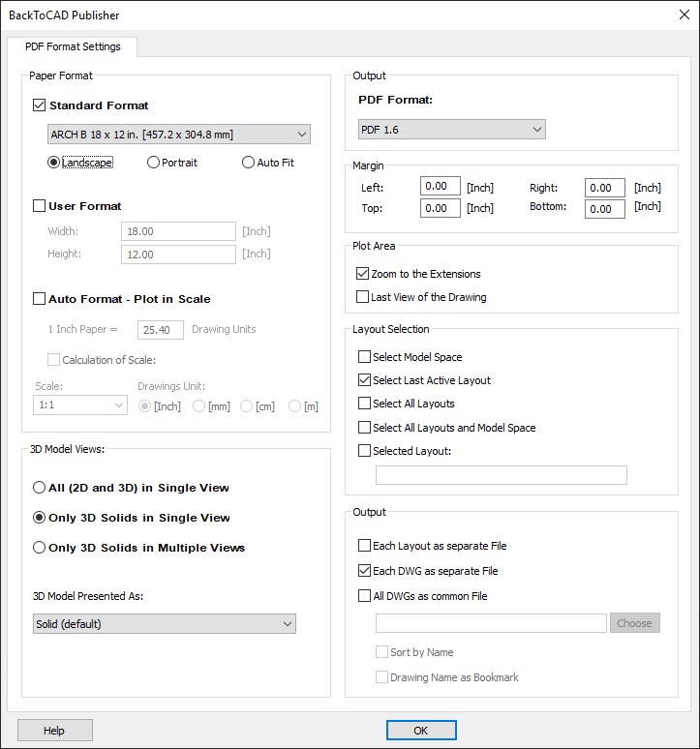
Task: Open the ARCH B paper size dropdown
Action: (179, 135)
